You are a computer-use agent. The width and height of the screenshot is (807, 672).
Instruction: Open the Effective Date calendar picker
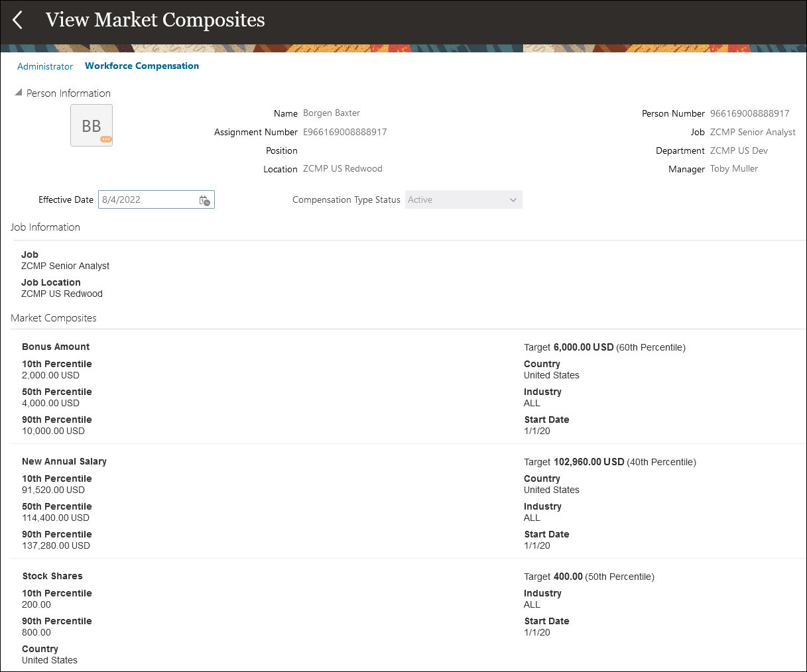205,200
